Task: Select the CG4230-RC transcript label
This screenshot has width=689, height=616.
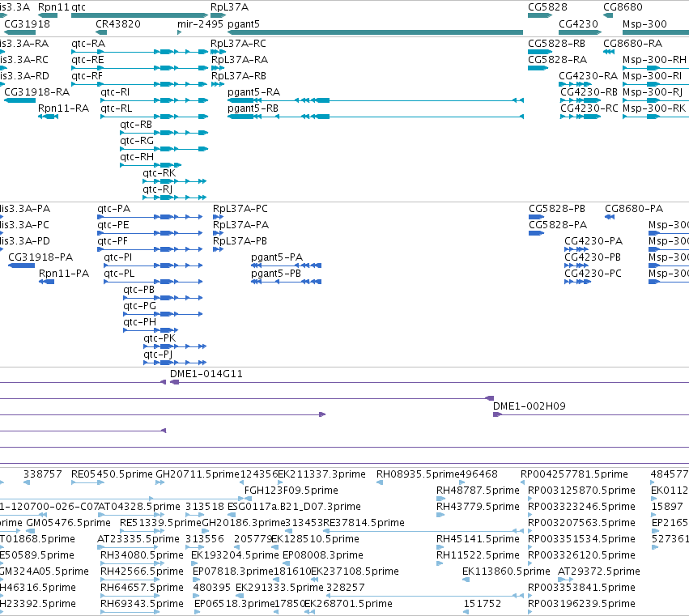Action: [x=589, y=108]
